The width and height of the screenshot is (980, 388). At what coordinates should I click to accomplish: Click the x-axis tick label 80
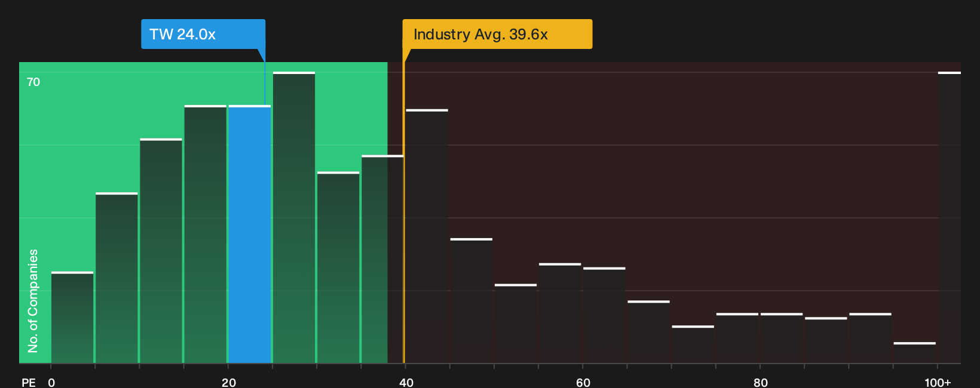(761, 383)
